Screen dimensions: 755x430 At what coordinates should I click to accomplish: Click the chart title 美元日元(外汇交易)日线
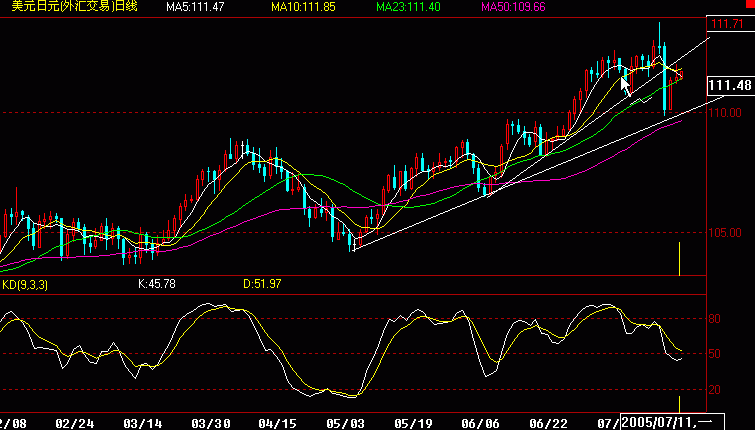[x=75, y=6]
